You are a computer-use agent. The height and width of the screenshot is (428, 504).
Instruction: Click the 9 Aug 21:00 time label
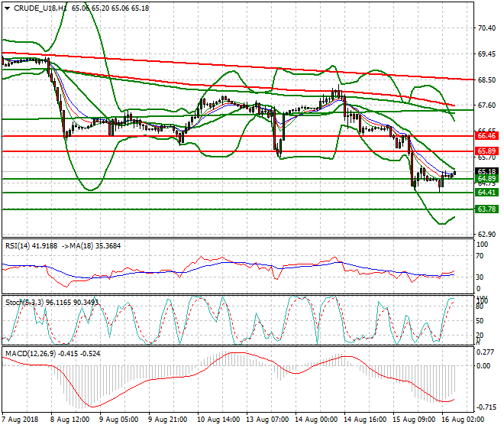[167, 420]
